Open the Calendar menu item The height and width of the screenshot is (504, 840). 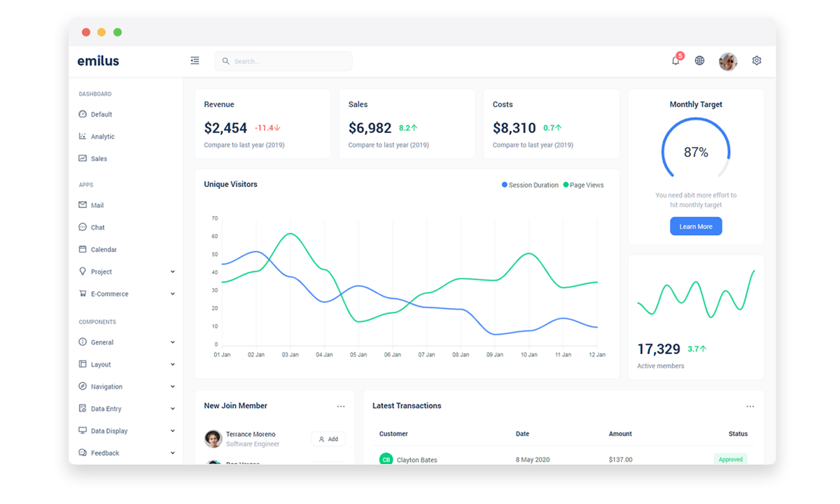[126, 249]
